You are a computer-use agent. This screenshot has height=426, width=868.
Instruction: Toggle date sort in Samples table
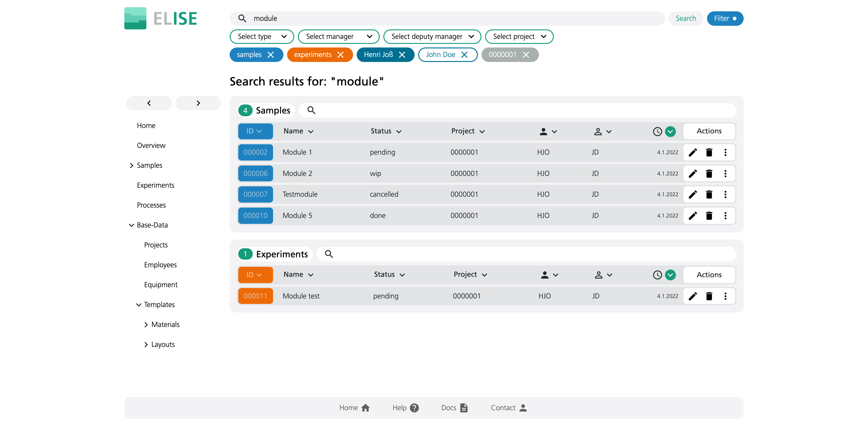click(670, 131)
